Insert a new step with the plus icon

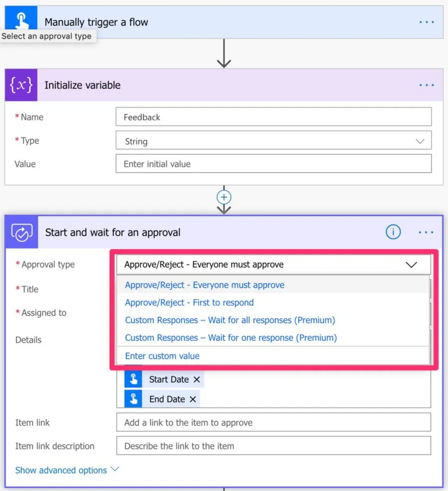[x=224, y=197]
